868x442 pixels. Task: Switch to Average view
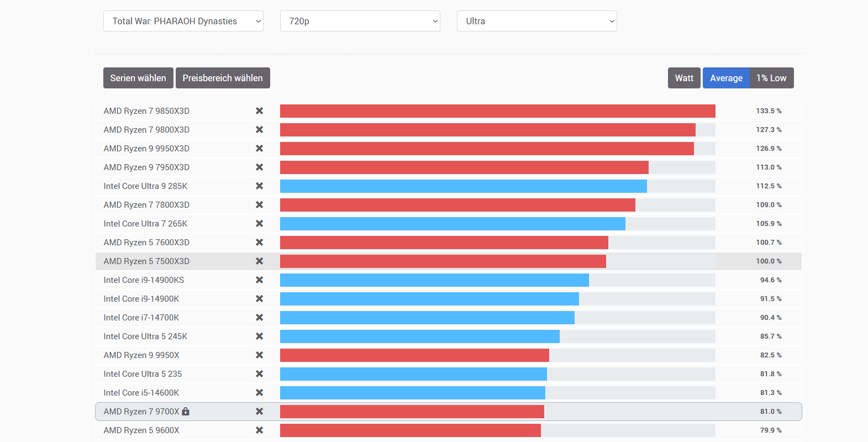click(726, 78)
